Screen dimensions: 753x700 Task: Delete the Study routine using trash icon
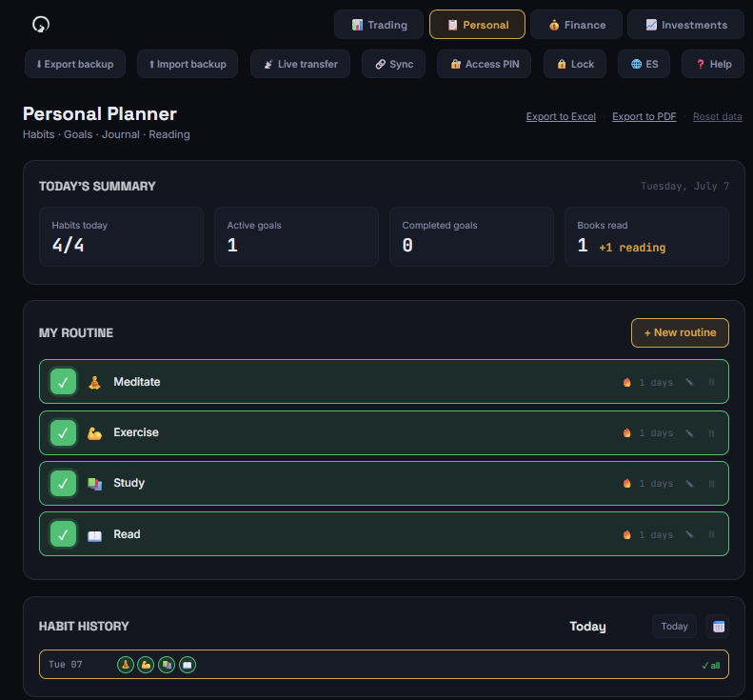[x=712, y=483]
